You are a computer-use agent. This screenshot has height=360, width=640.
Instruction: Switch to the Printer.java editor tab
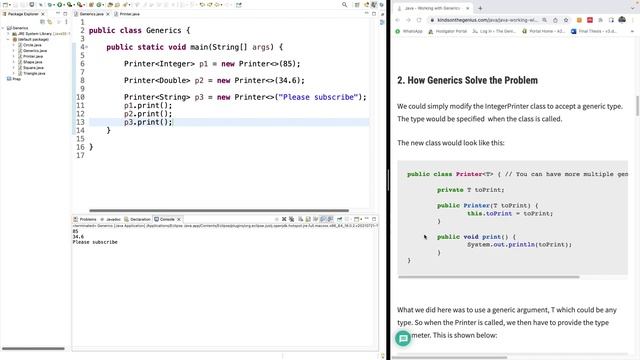[x=129, y=14]
